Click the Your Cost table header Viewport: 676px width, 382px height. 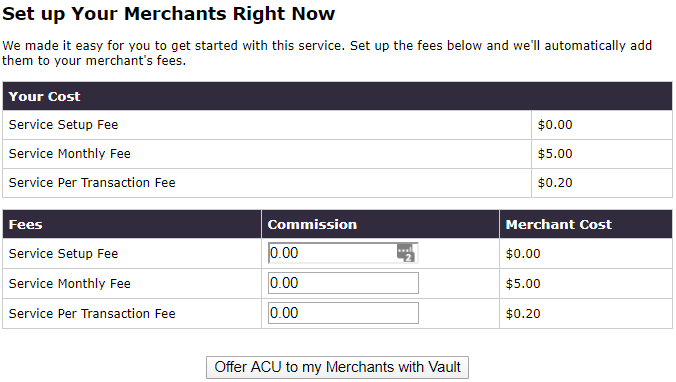click(x=44, y=96)
